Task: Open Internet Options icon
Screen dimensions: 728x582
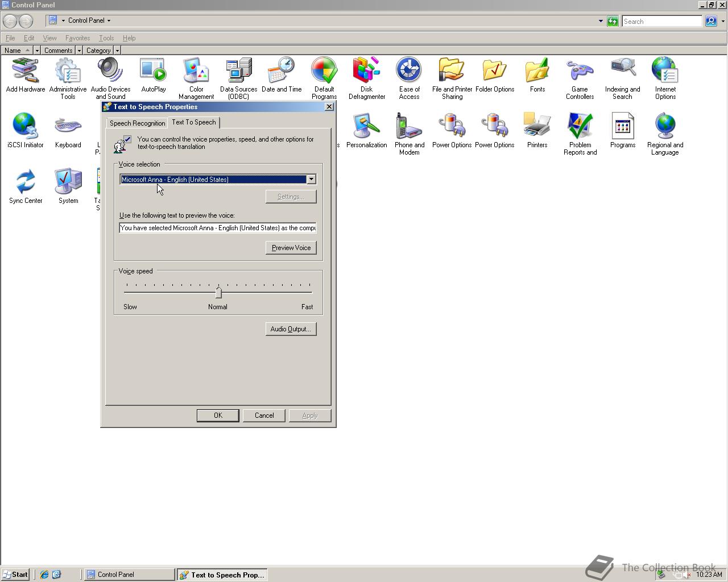Action: click(665, 78)
